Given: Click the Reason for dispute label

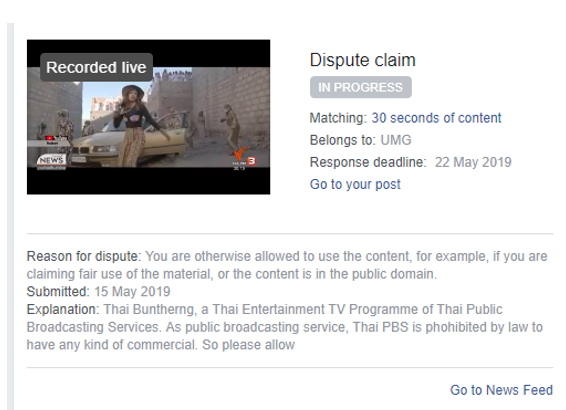Looking at the screenshot, I should click(x=84, y=256).
